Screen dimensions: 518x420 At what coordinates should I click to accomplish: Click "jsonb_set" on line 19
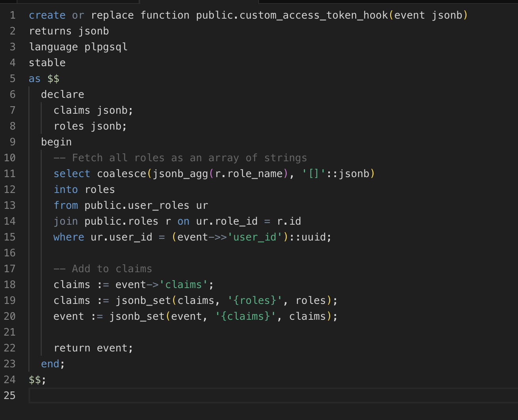[143, 301]
